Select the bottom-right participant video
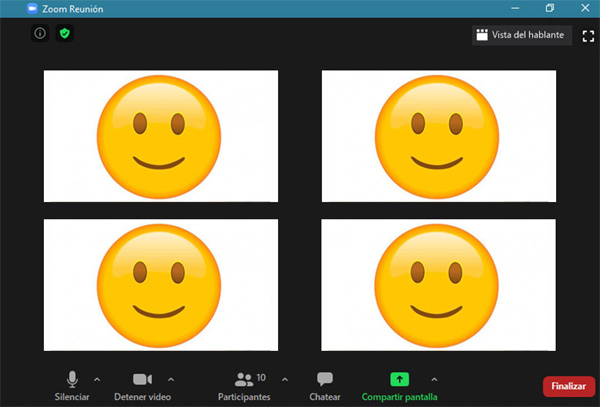 439,285
